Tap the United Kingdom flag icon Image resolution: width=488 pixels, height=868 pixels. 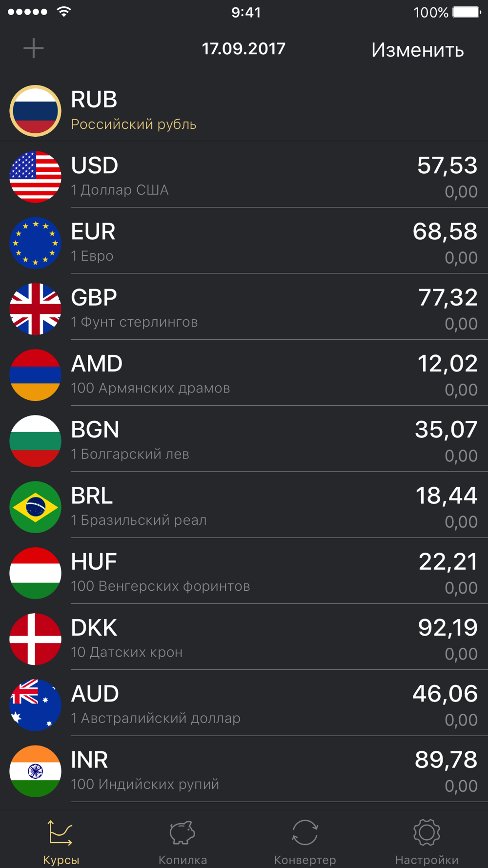click(x=35, y=309)
